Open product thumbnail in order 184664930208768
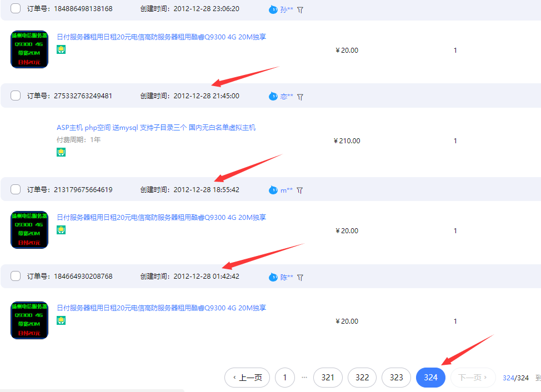The height and width of the screenshot is (392, 541). pyautogui.click(x=29, y=320)
